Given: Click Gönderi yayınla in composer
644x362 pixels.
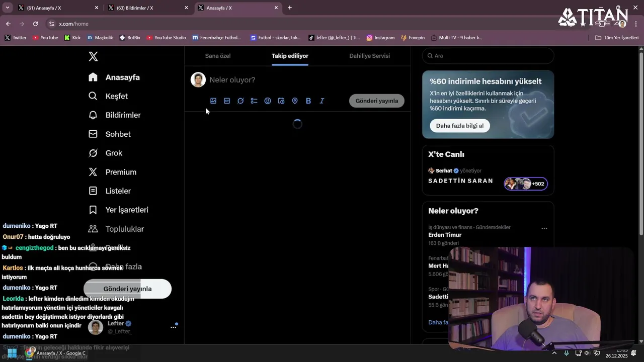Looking at the screenshot, I should click(377, 101).
